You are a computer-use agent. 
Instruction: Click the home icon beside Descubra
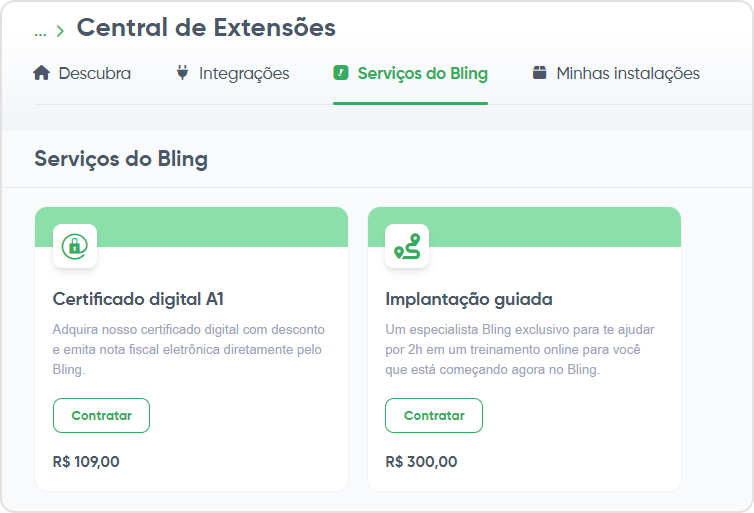click(x=41, y=73)
